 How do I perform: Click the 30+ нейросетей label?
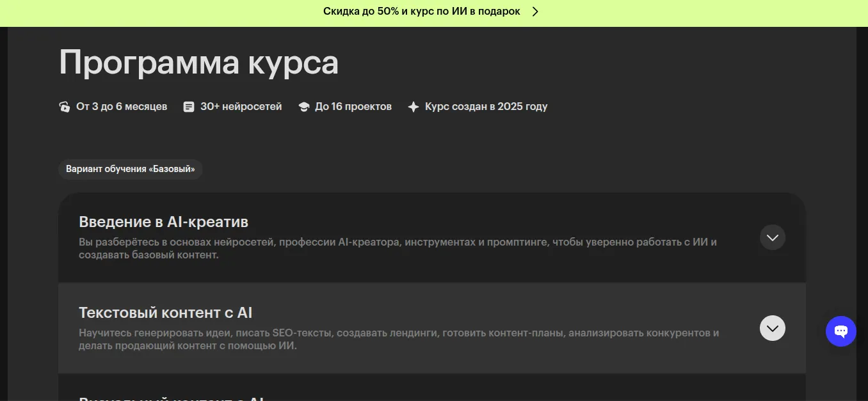coord(241,107)
